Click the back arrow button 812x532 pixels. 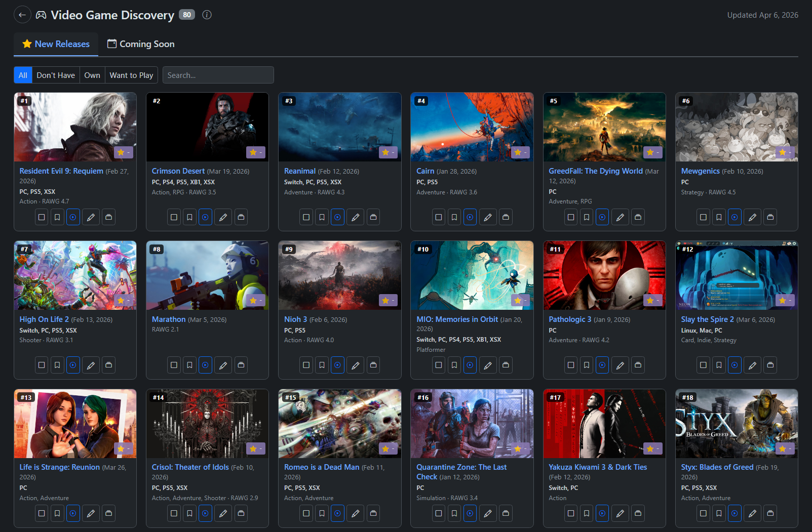pos(22,15)
